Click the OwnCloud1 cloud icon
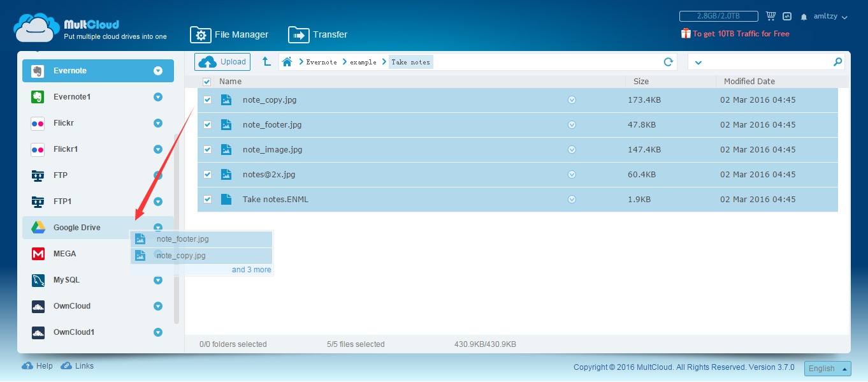 (38, 332)
